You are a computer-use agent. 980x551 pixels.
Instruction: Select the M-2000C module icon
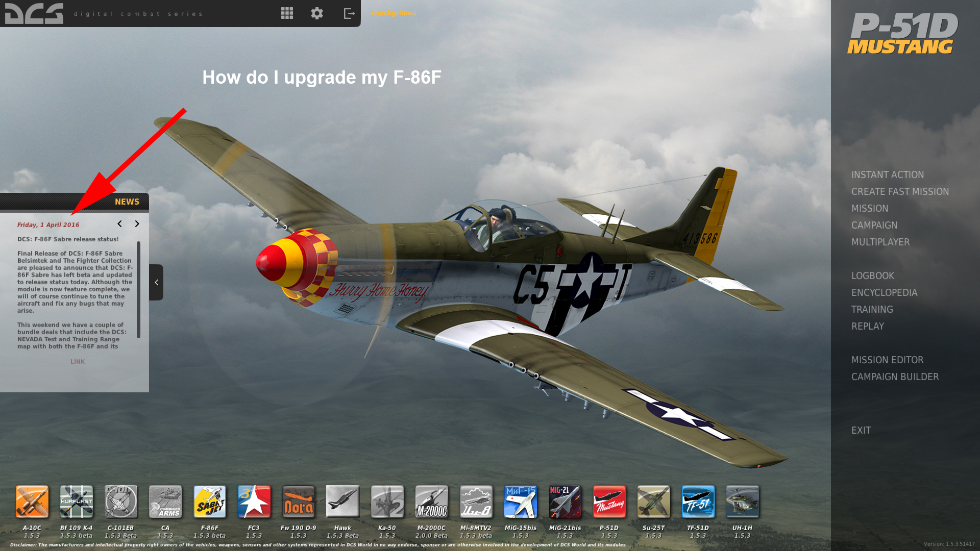click(432, 502)
